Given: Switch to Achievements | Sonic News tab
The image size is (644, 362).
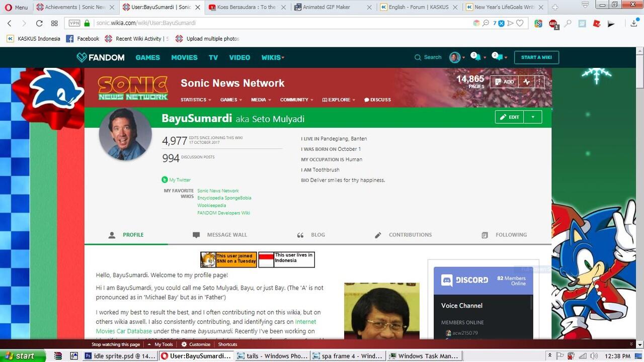Looking at the screenshot, I should pyautogui.click(x=74, y=7).
